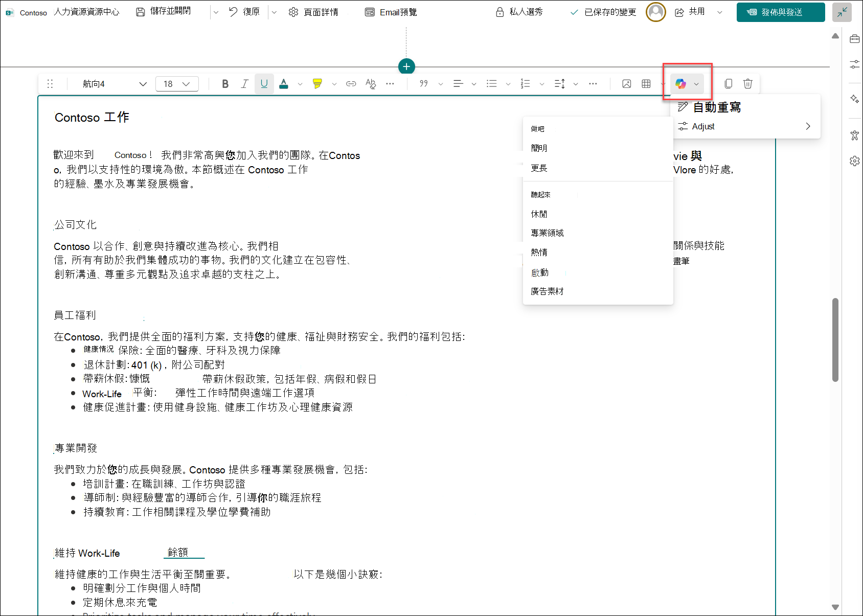Click the 共用 share button
The width and height of the screenshot is (863, 616).
click(x=690, y=12)
